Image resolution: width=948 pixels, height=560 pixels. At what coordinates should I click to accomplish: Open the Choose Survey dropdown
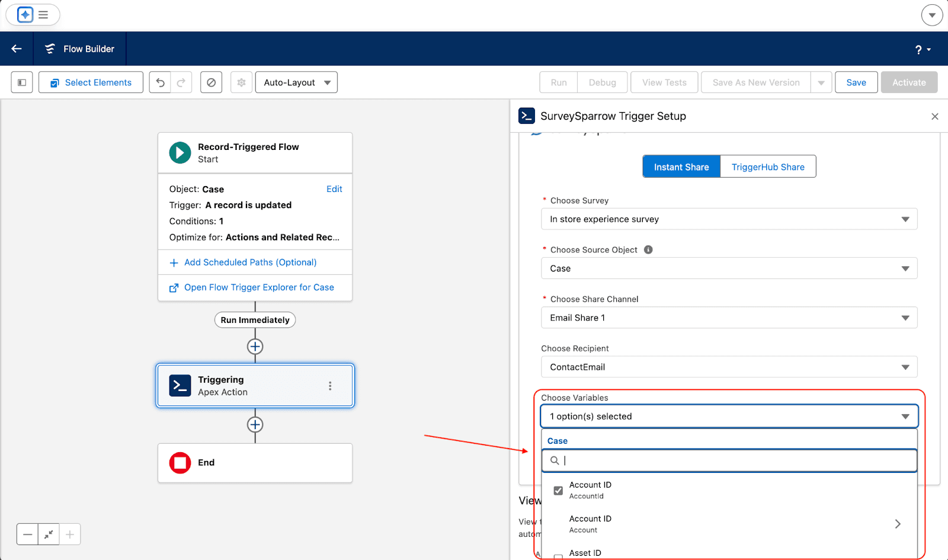click(x=729, y=219)
